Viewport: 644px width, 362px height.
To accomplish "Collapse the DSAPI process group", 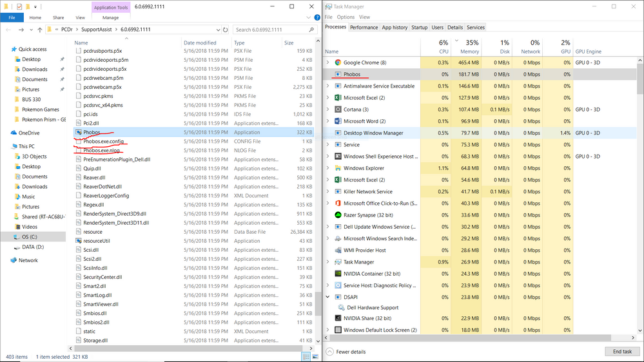I will click(327, 297).
